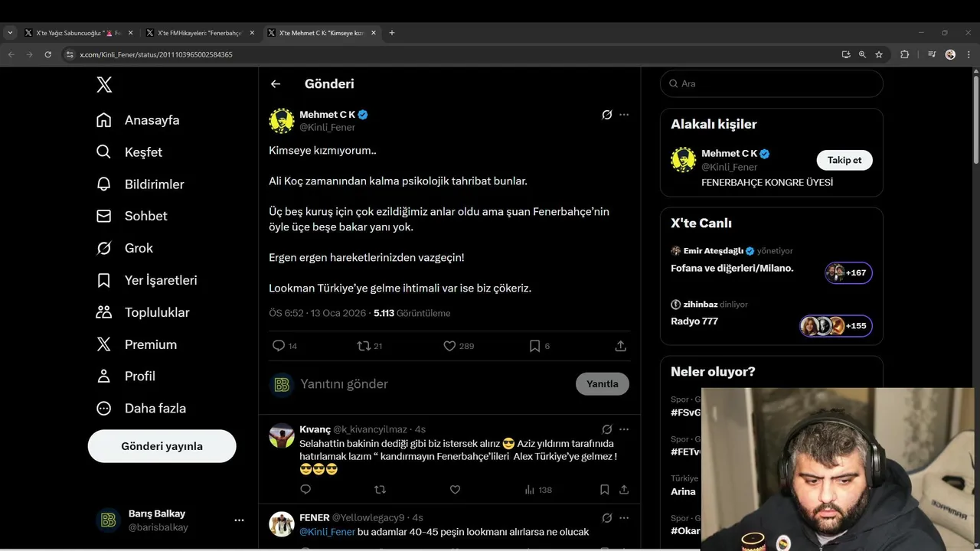This screenshot has width=980, height=551.
Task: Click the X logo in sidebar
Action: [x=105, y=85]
